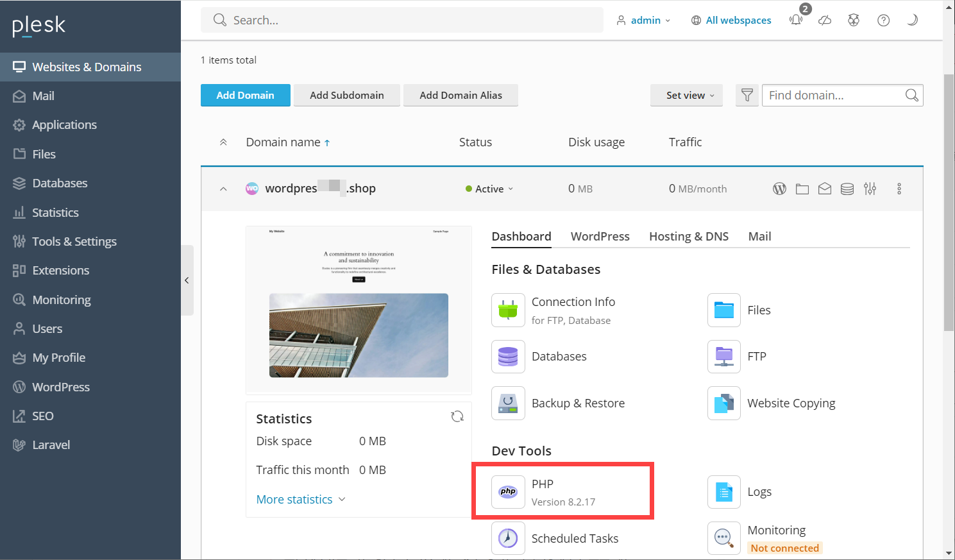955x560 pixels.
Task: Switch to the Dashboard tab
Action: coord(521,236)
